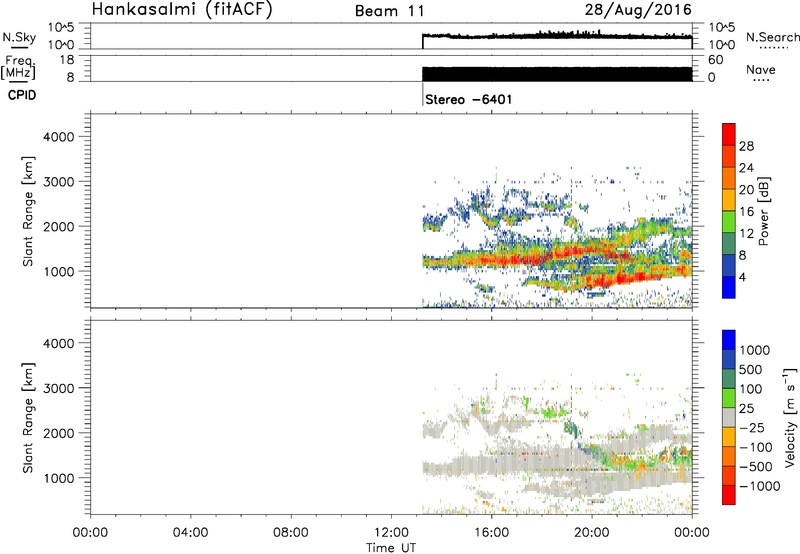Screen dimensions: 800x554
Task: Select the CPID label
Action: tap(22, 95)
